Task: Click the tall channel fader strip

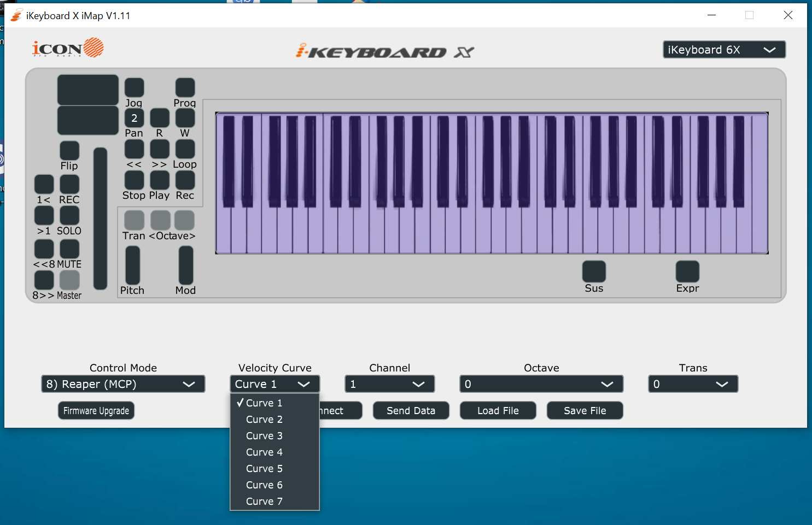Action: tap(100, 218)
